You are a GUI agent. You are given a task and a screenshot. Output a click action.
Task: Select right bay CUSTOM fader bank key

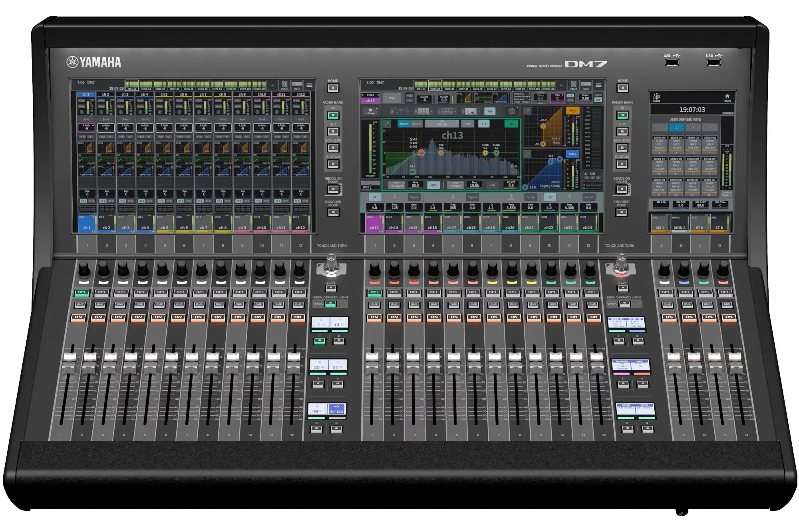622,164
